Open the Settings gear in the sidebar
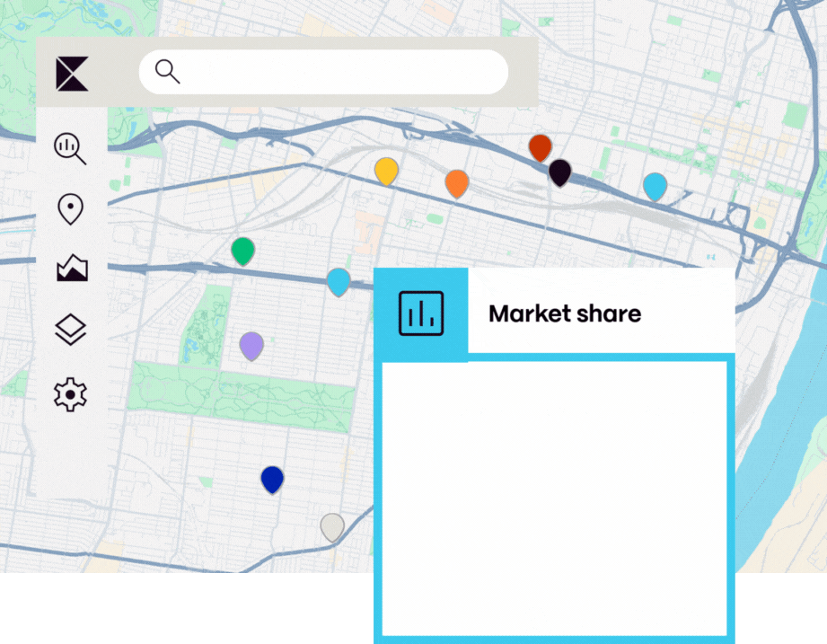Image resolution: width=827 pixels, height=644 pixels. point(70,393)
